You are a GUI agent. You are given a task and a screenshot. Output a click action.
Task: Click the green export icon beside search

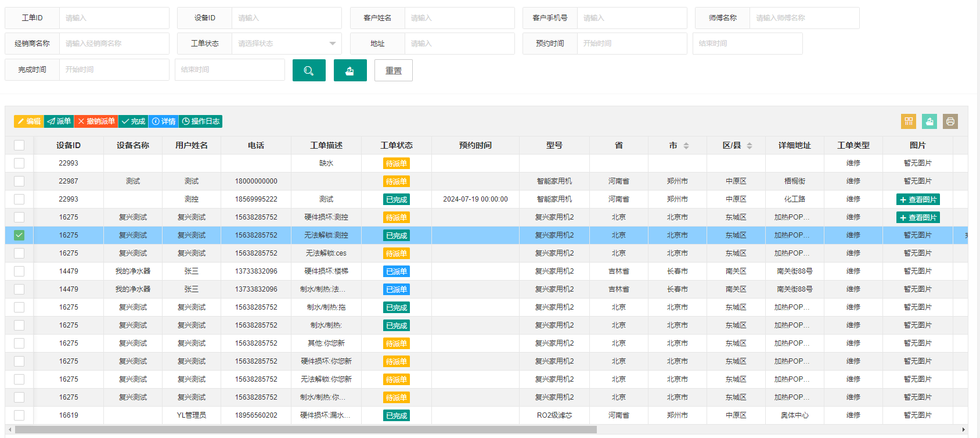tap(350, 70)
